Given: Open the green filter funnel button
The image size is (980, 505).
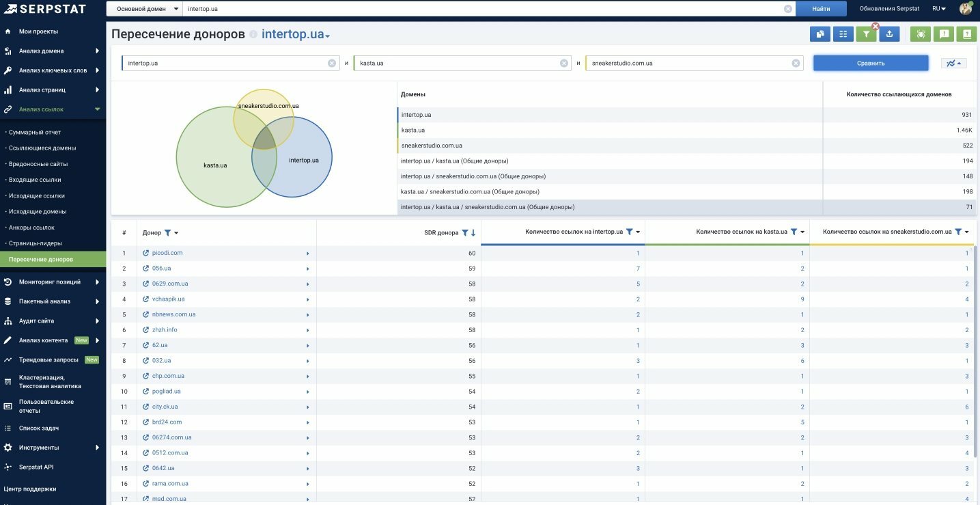Looking at the screenshot, I should (866, 33).
